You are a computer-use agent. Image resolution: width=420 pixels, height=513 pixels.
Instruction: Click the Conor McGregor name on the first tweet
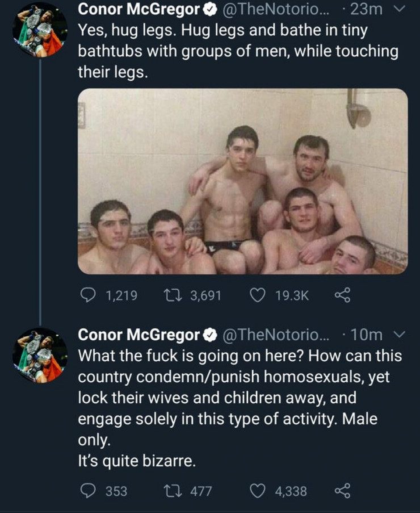[138, 9]
